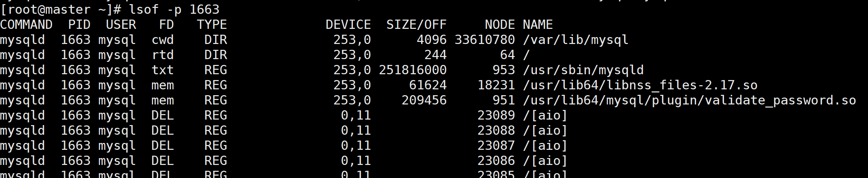Click the DIR type in the cwd row

(x=216, y=40)
